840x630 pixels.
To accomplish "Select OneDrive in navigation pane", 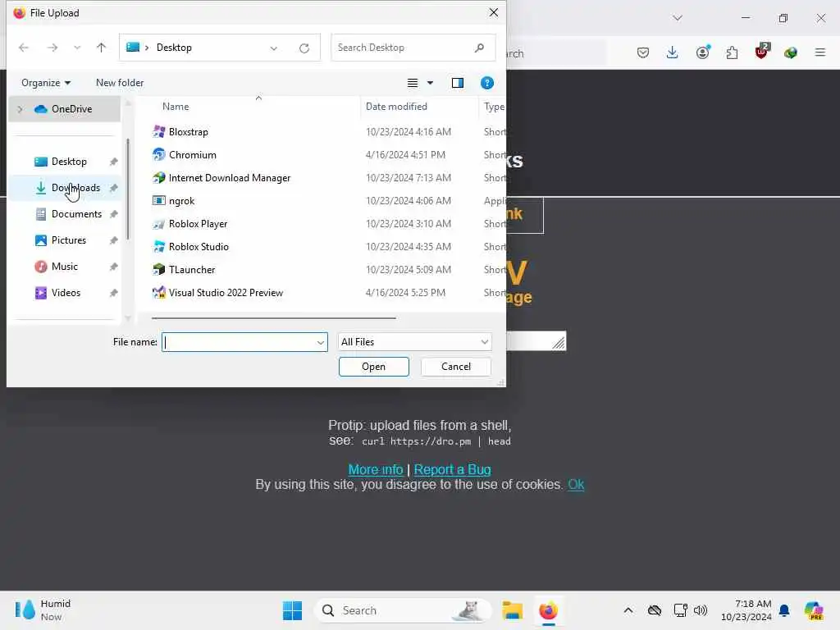I will (72, 109).
